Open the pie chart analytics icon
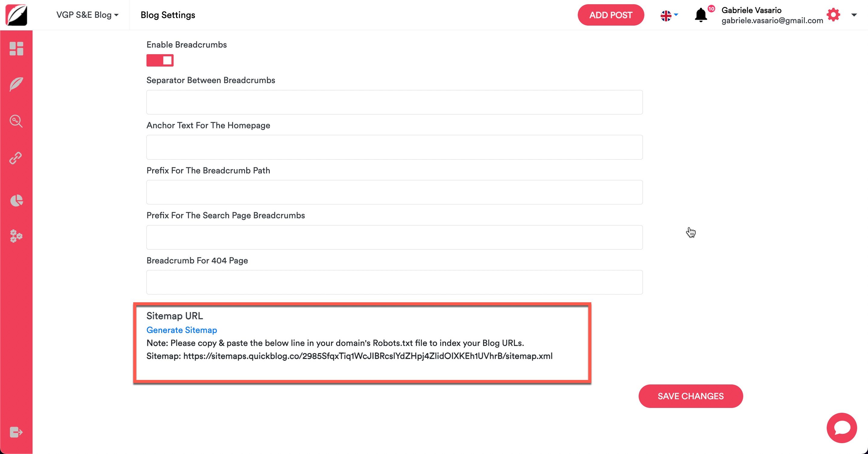The width and height of the screenshot is (868, 454). point(16,200)
